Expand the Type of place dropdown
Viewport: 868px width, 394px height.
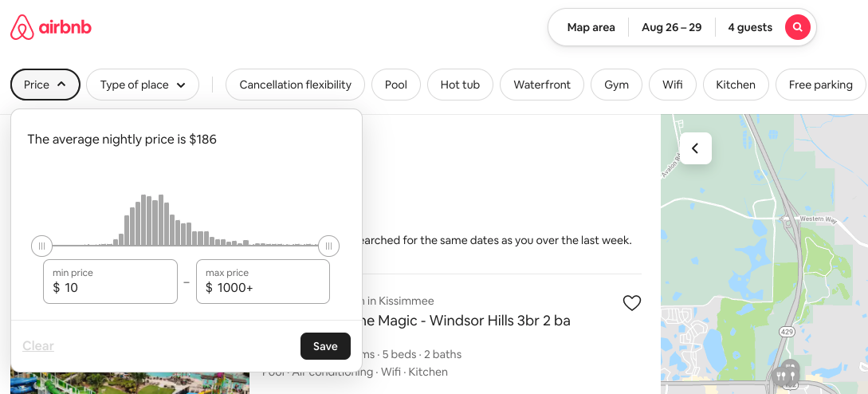point(143,85)
